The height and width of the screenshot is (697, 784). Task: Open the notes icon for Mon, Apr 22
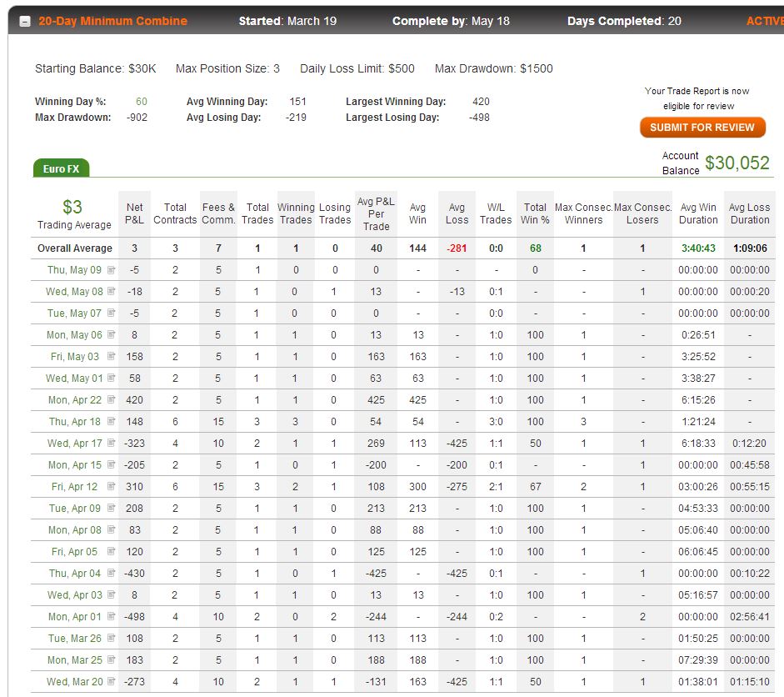pyautogui.click(x=111, y=400)
